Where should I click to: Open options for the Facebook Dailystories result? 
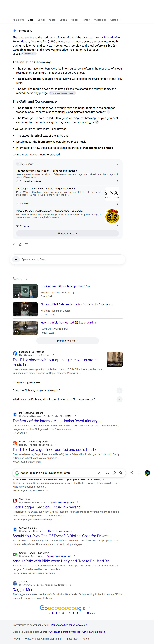pos(53,355)
